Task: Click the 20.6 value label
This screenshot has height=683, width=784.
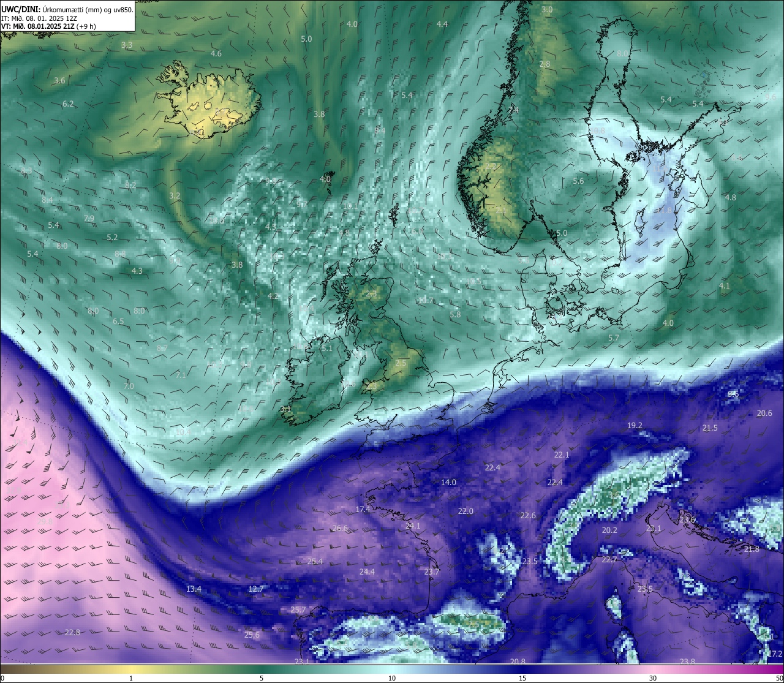Action: pos(764,413)
